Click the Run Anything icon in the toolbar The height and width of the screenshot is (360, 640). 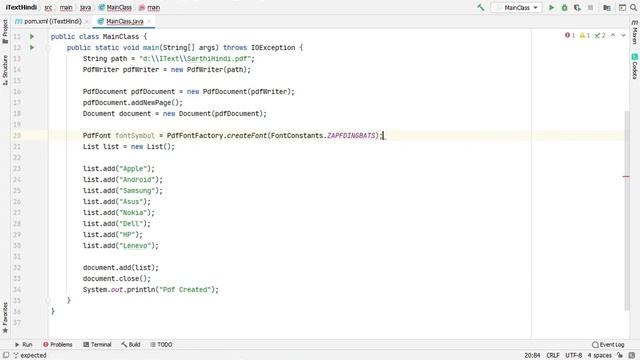pyautogui.click(x=622, y=7)
